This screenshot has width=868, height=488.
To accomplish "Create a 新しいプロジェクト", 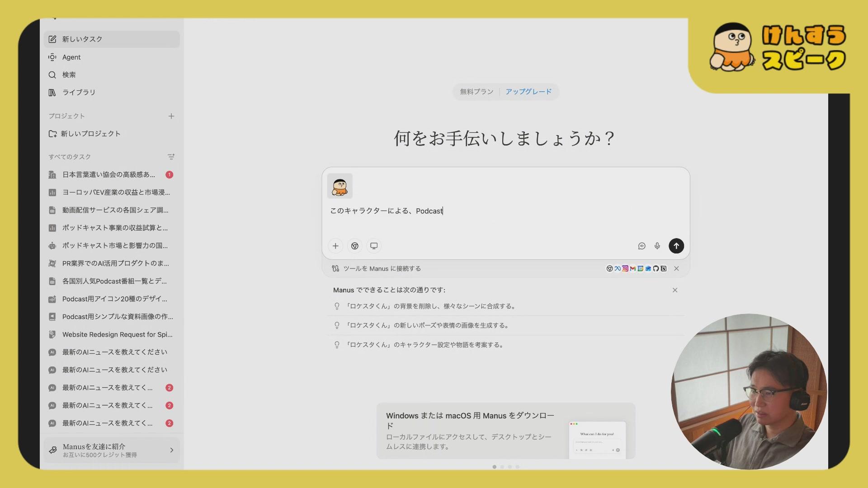I will [90, 133].
